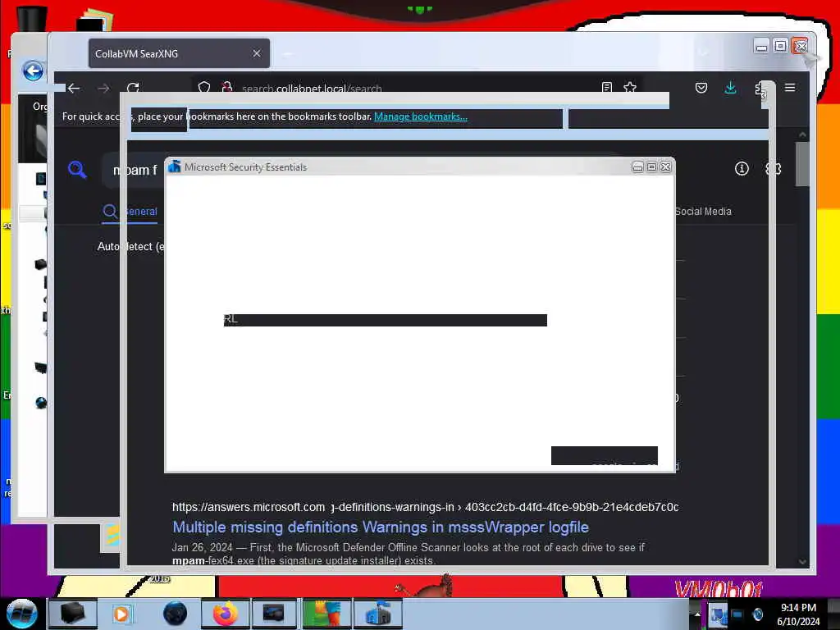This screenshot has height=630, width=840.
Task: Open the SearXNG info icon
Action: tap(742, 169)
